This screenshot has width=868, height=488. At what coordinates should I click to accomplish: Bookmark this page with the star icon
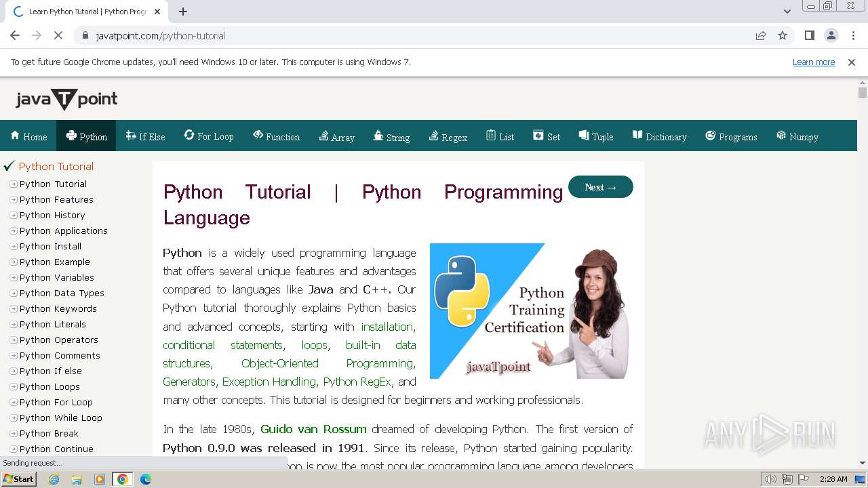point(783,35)
